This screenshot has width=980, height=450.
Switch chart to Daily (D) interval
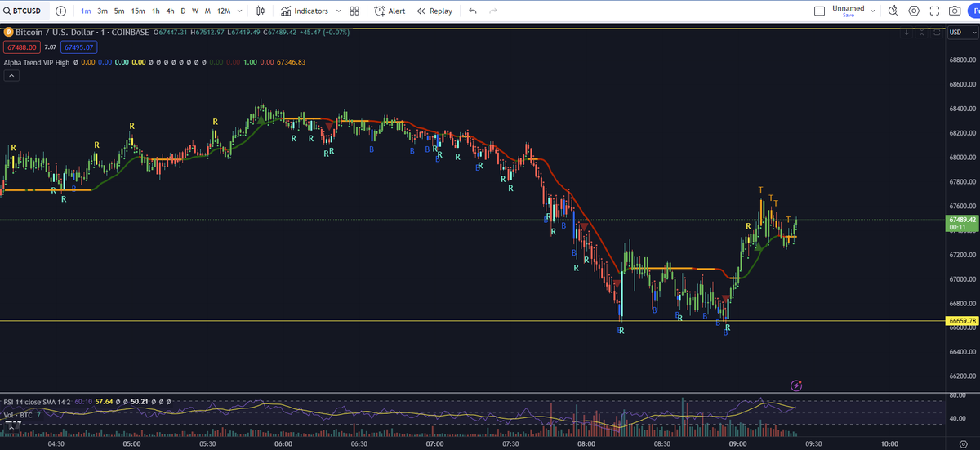coord(183,11)
